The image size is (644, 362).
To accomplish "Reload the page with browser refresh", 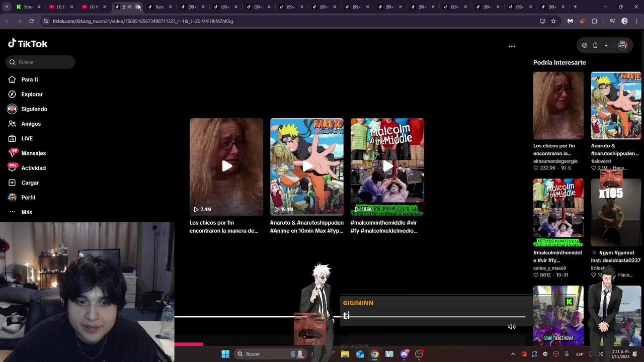I will [x=31, y=21].
